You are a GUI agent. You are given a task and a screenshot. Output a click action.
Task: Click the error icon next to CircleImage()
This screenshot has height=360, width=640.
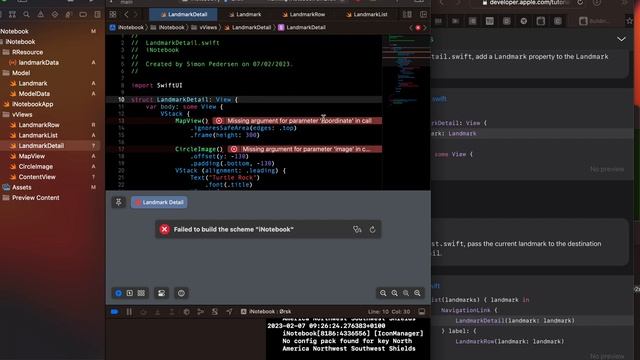(234, 149)
